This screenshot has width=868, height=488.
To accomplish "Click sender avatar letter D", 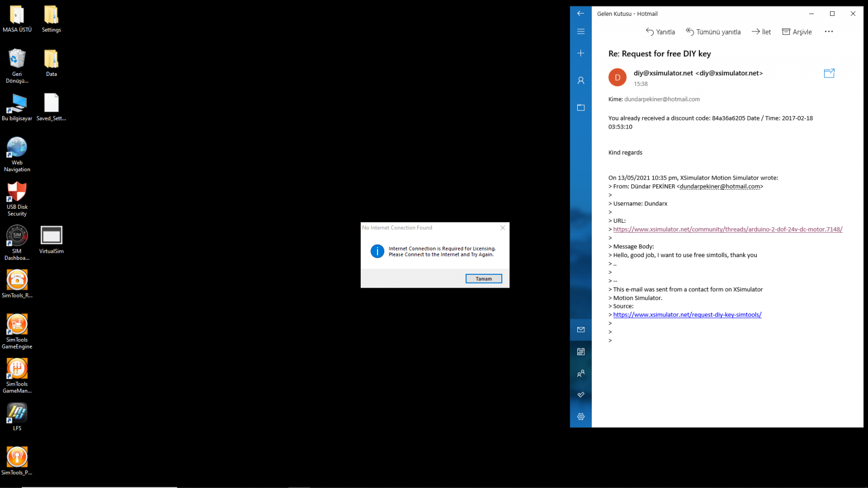I will tap(617, 78).
